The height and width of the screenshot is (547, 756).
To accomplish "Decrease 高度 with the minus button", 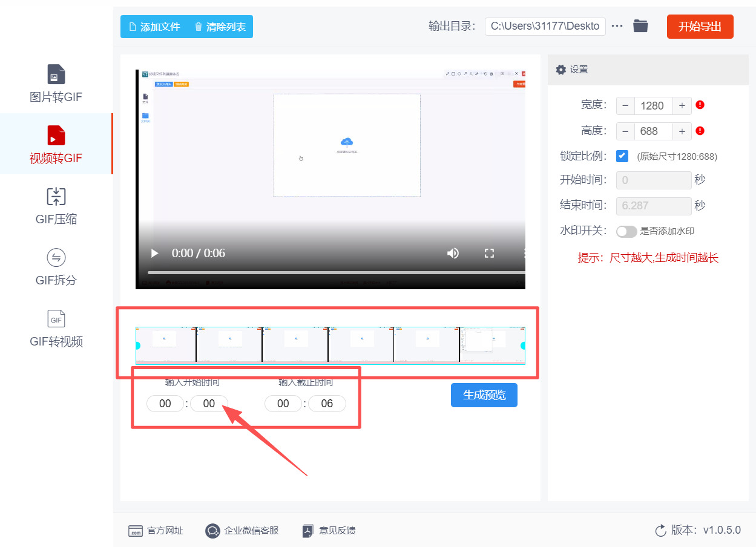I will point(625,131).
